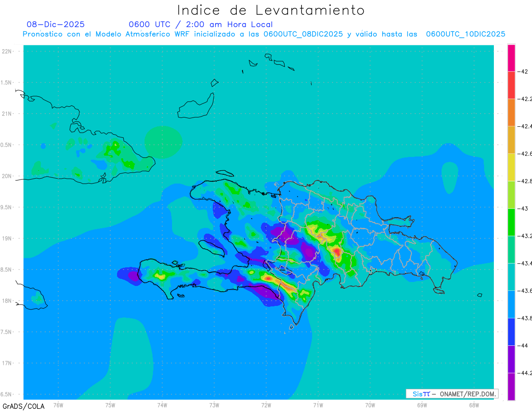Click the 'ONAMET/REP.DOM.' label box

click(x=452, y=394)
